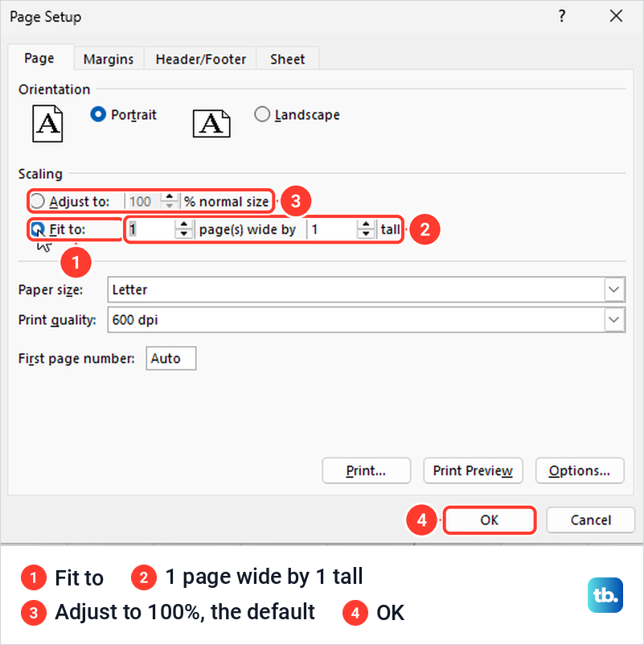Open Print Preview
Image resolution: width=644 pixels, height=645 pixels.
click(x=473, y=470)
